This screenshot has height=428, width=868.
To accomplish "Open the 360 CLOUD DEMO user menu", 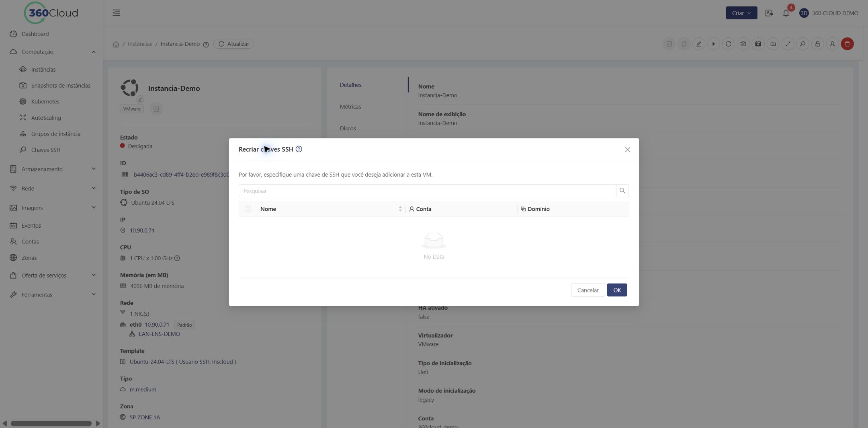I will click(x=829, y=13).
